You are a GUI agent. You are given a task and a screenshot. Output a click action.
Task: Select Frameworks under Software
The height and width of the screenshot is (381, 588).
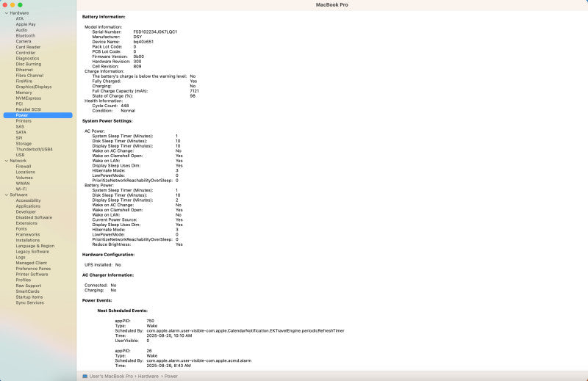coord(28,234)
